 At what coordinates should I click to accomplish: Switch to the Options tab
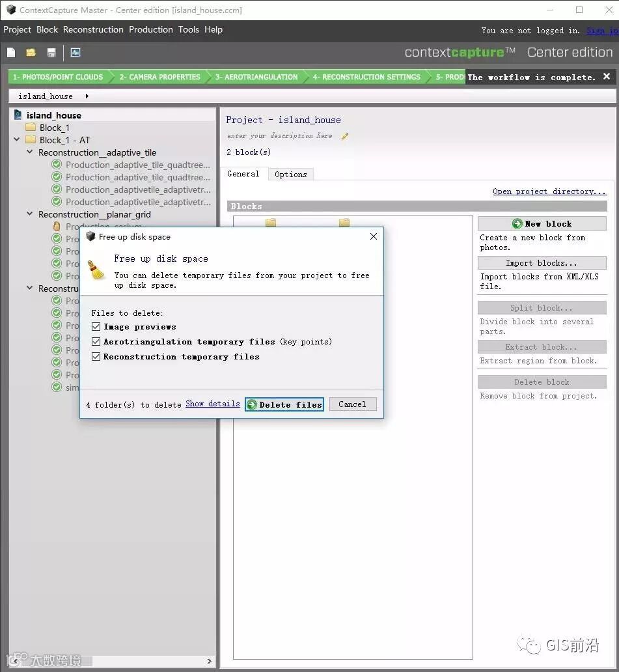click(x=291, y=174)
